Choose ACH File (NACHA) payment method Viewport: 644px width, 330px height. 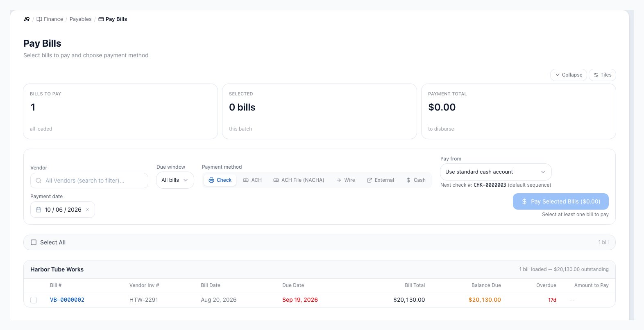299,180
